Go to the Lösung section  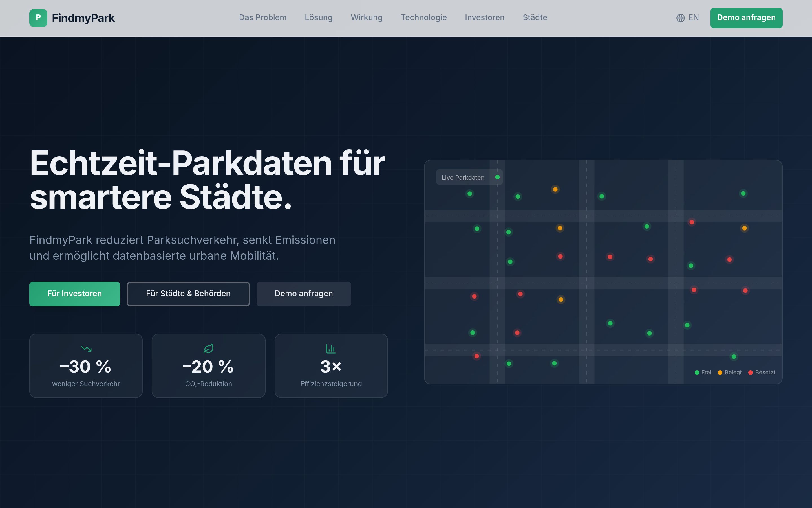click(318, 18)
